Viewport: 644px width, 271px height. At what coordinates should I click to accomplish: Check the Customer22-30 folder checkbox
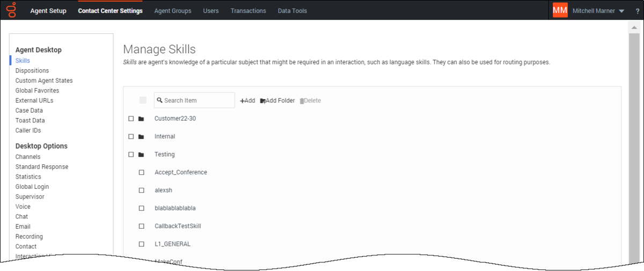click(131, 119)
